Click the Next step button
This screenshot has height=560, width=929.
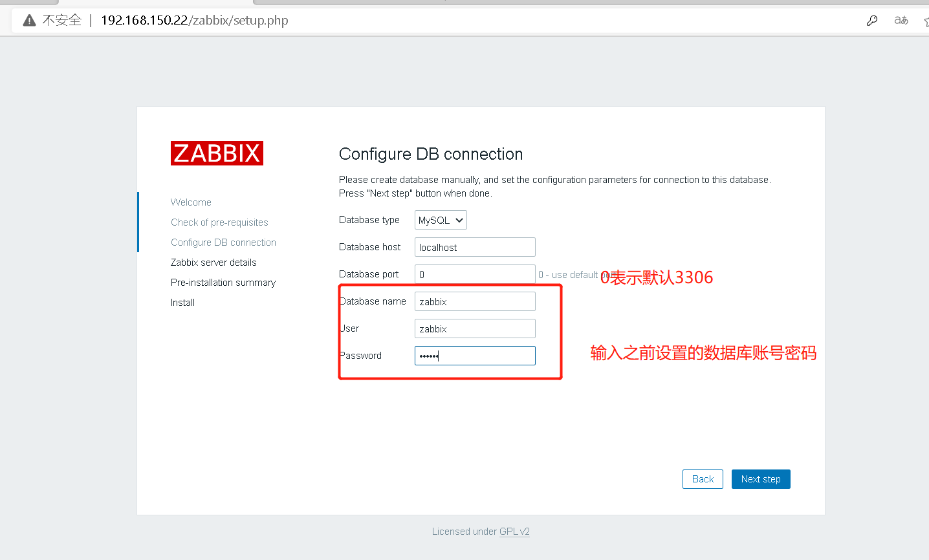coord(761,479)
